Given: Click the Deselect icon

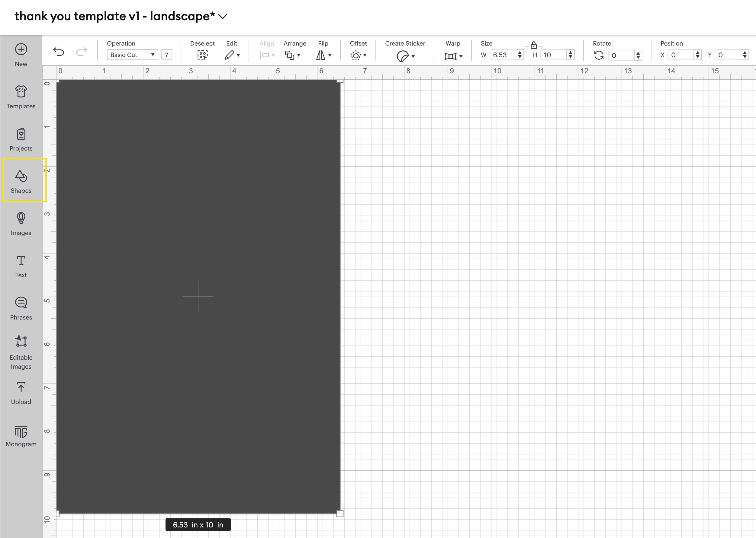Looking at the screenshot, I should pos(202,55).
